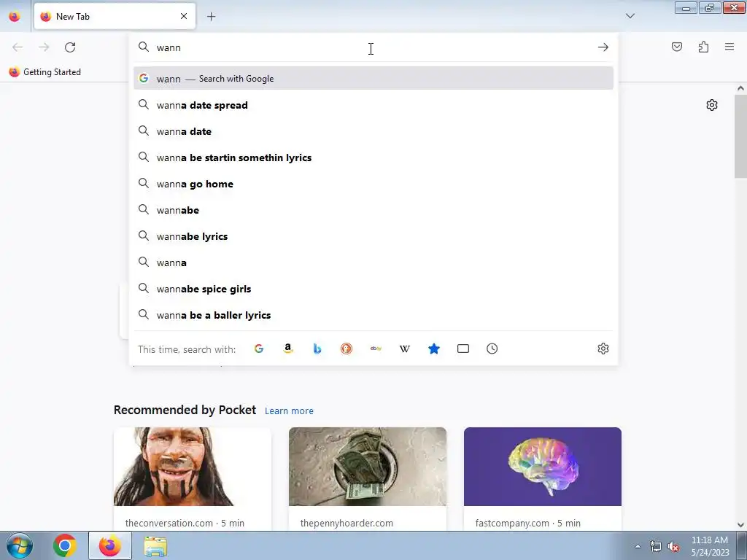Image resolution: width=747 pixels, height=560 pixels.
Task: Open Windows Start button
Action: pos(20,545)
